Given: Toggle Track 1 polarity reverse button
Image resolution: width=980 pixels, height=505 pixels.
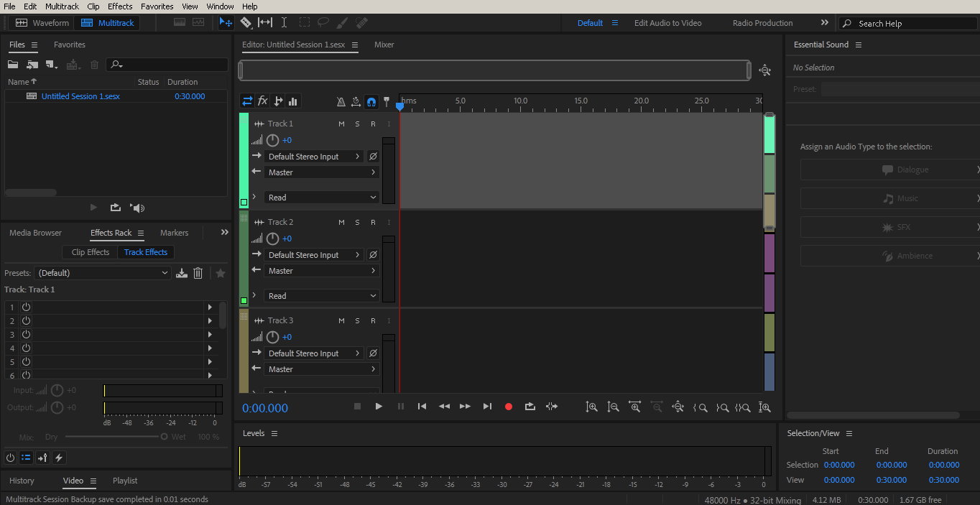Looking at the screenshot, I should [x=373, y=156].
